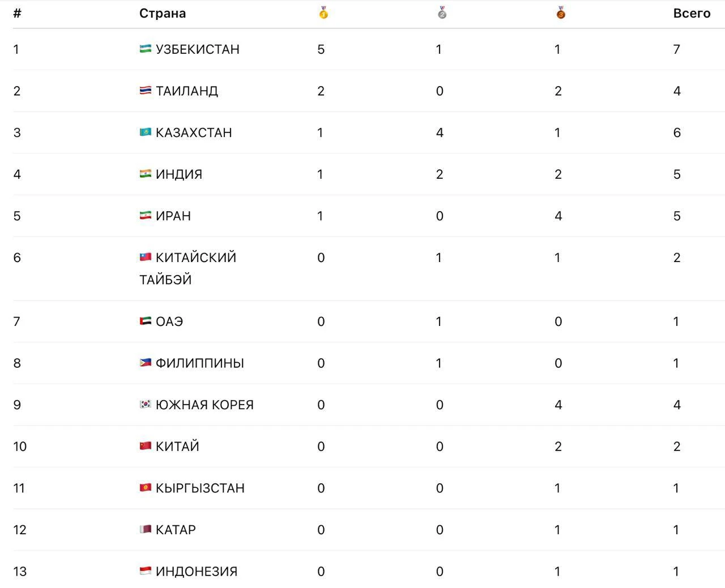Click the India flag icon
The image size is (725, 588).
pyautogui.click(x=146, y=174)
